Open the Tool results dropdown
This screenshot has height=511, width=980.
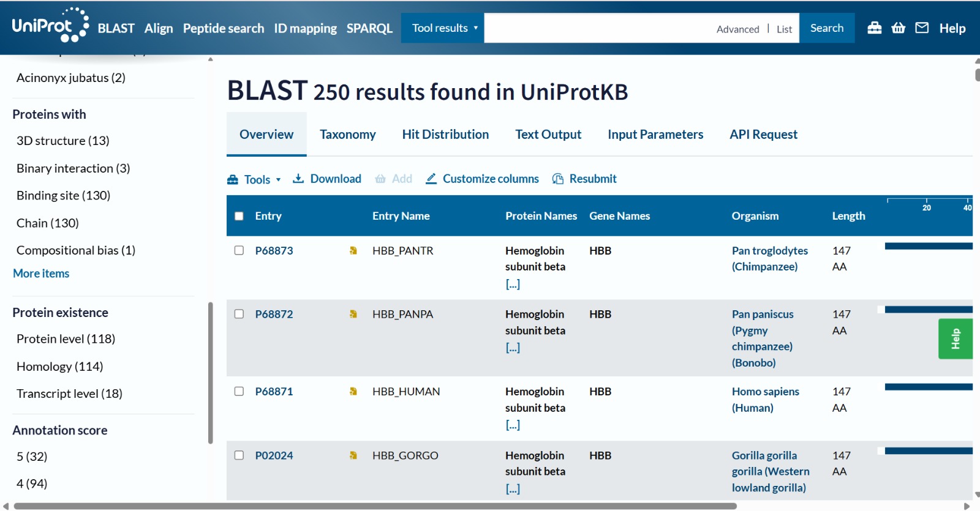[443, 28]
